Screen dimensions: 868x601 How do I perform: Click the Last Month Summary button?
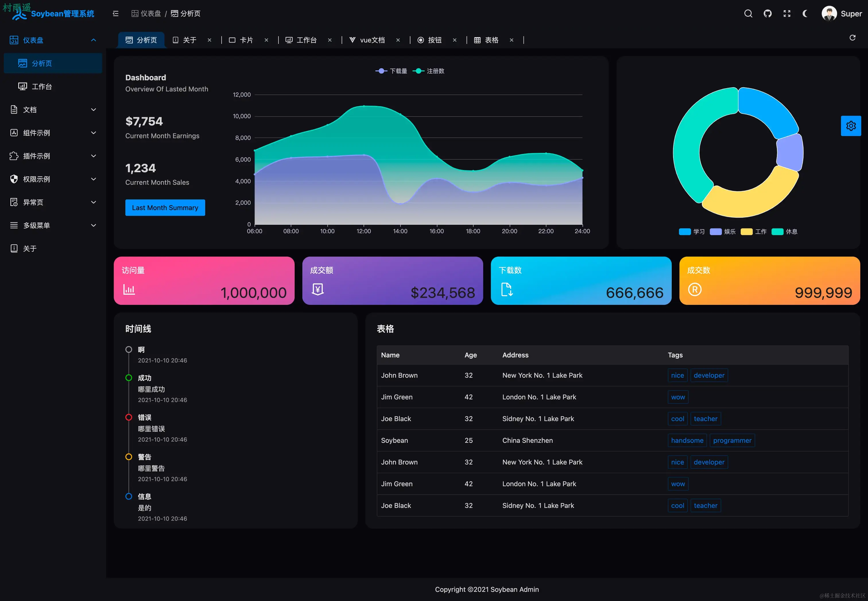(165, 208)
